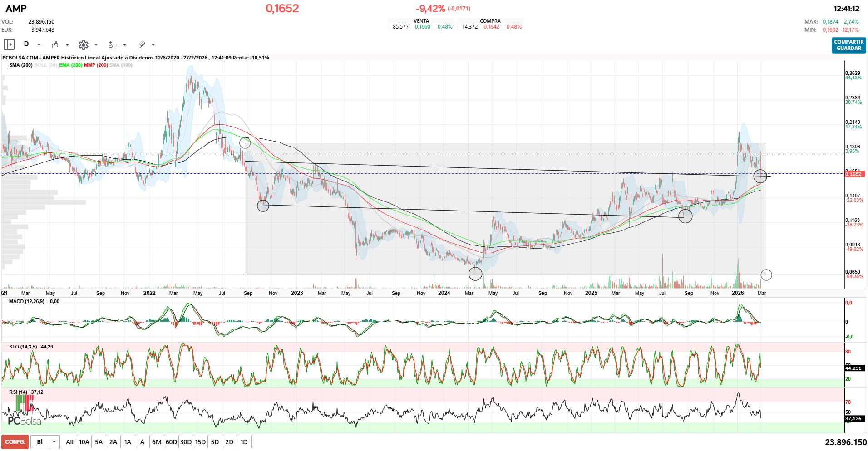Screen dimensions: 868x451
Task: Select the pencil drawing tools icon
Action: (142, 44)
